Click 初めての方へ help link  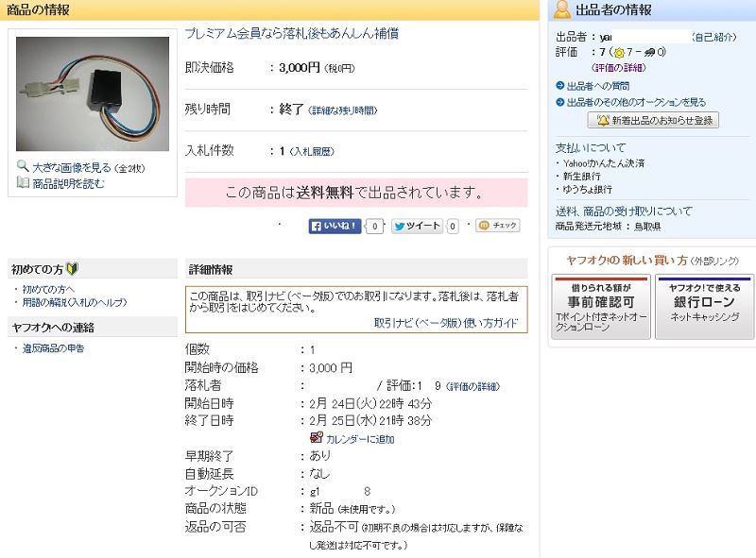point(49,289)
